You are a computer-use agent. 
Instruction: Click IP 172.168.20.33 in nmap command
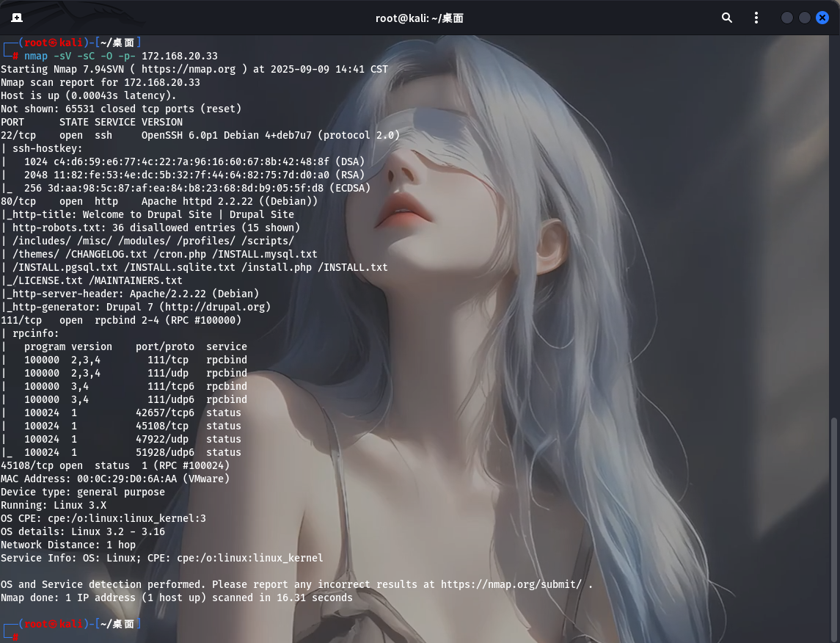(x=180, y=57)
